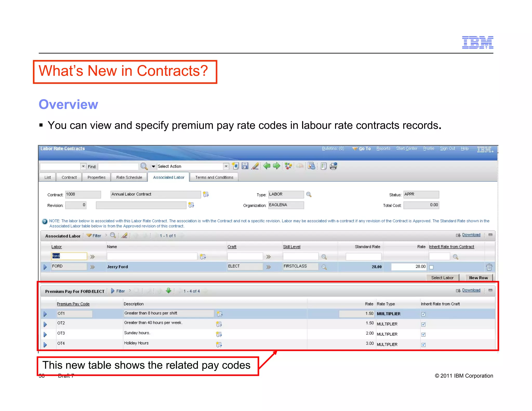The image size is (532, 411).
Task: Click the New Row button
Action: (478, 278)
